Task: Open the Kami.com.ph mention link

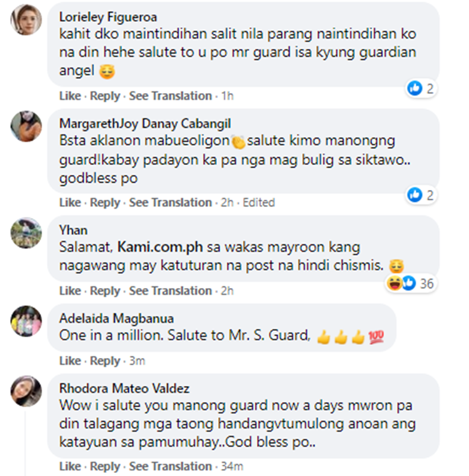Action: click(160, 247)
